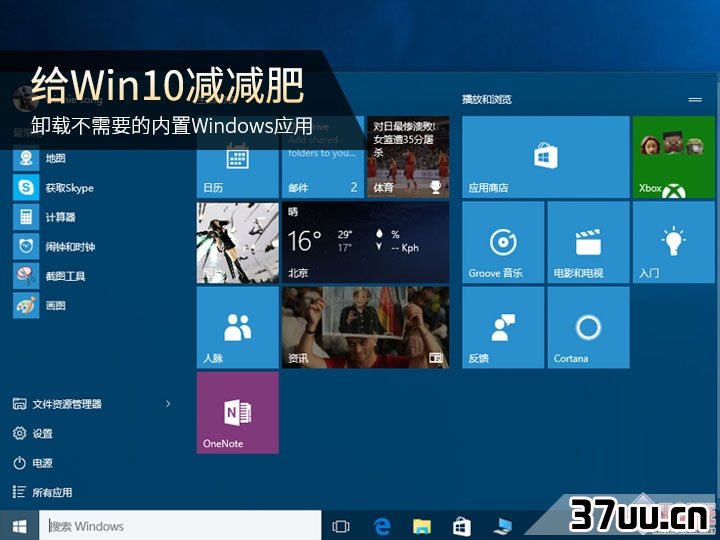This screenshot has height=540, width=720.
Task: Open the 反馈 Feedback tile
Action: (x=503, y=328)
